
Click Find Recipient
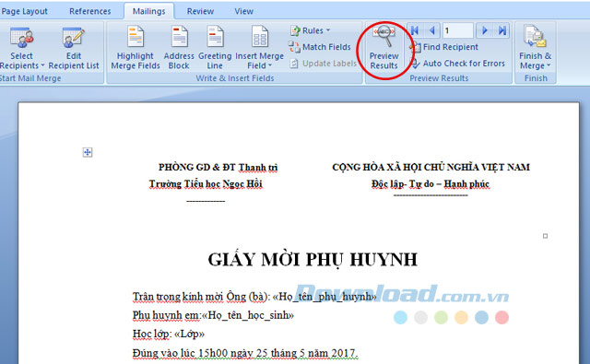[x=444, y=47]
